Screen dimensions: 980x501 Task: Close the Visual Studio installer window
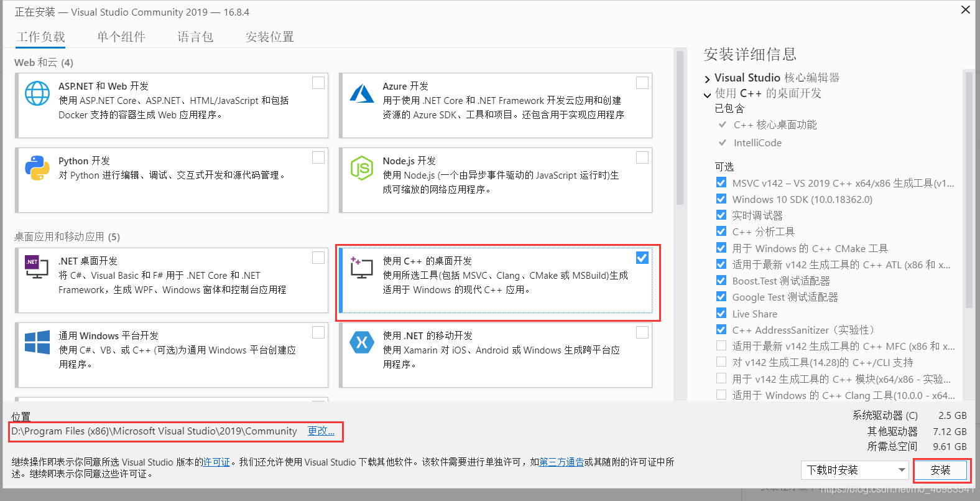point(965,10)
